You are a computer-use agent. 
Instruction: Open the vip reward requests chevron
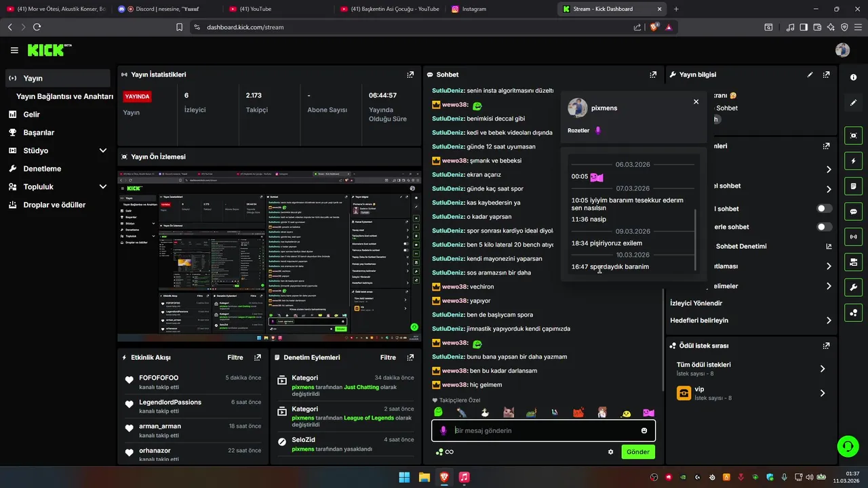823,393
